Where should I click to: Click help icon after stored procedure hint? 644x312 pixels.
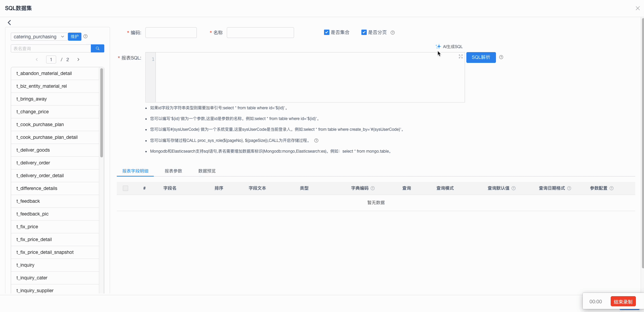316,141
